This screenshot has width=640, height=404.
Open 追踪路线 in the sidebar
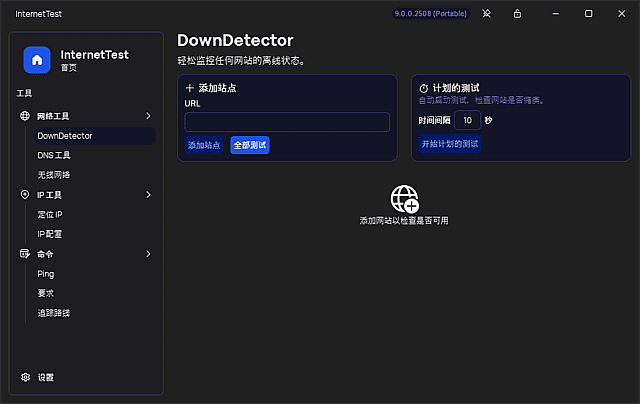(x=54, y=313)
